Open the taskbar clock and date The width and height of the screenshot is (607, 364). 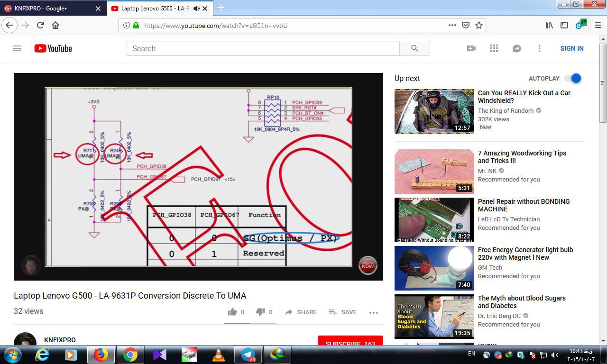(581, 355)
